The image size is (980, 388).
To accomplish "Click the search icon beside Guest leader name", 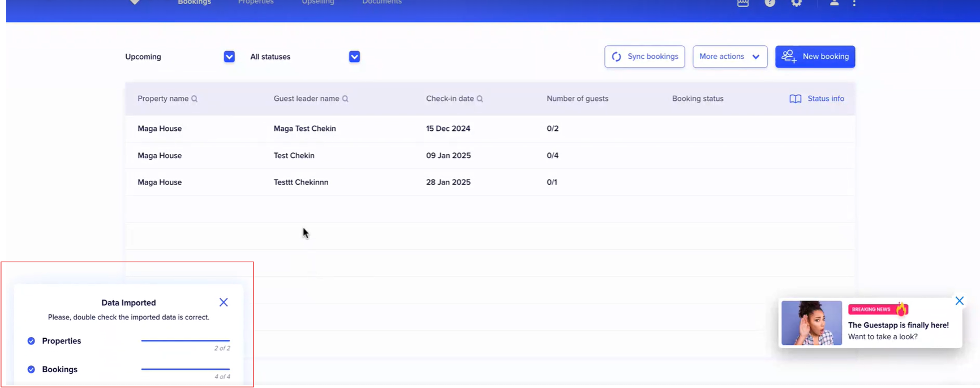I will 345,99.
